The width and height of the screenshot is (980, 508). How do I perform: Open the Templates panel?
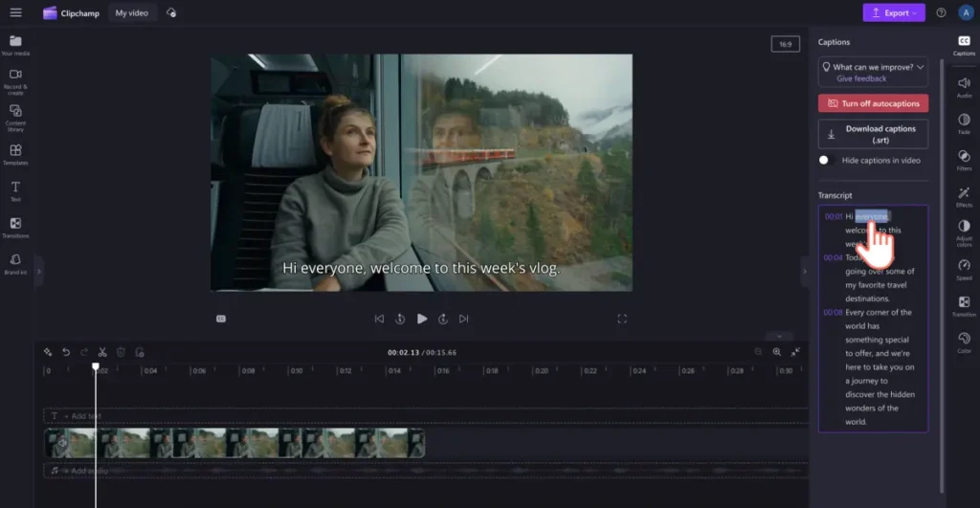click(15, 154)
